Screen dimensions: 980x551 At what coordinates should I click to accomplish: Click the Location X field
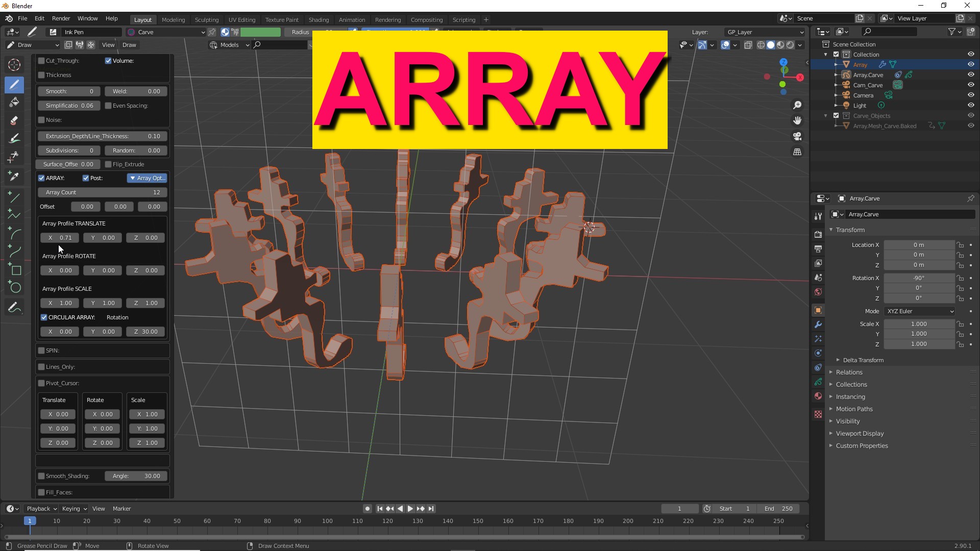(919, 245)
